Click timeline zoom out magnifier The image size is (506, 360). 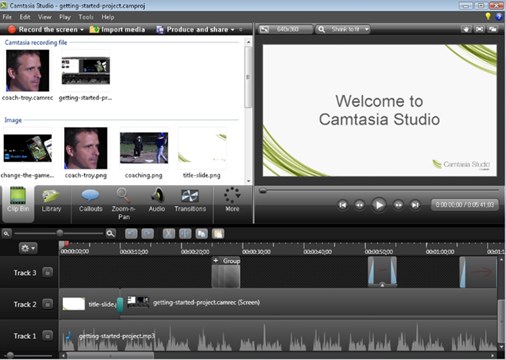tap(7, 234)
